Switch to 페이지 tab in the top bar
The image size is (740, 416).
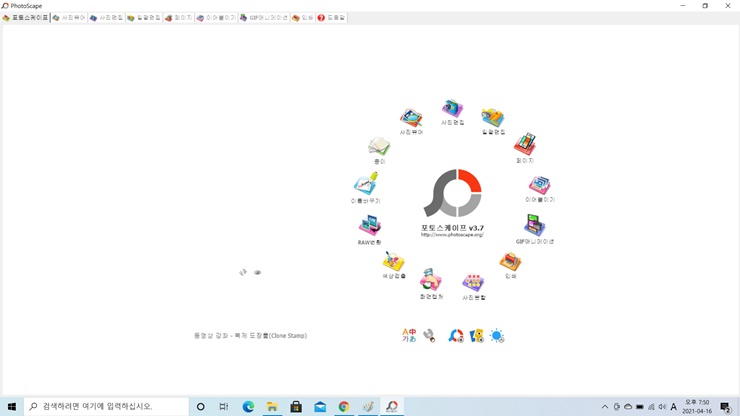pyautogui.click(x=178, y=18)
